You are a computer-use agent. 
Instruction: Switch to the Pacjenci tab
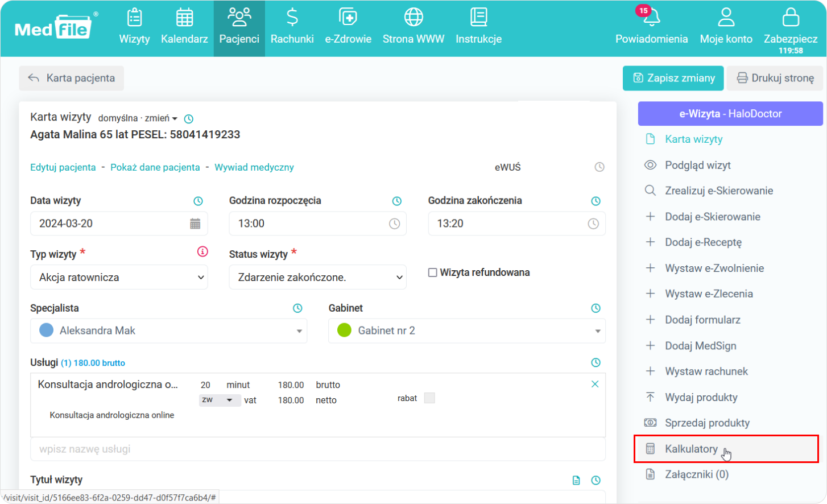(x=239, y=27)
